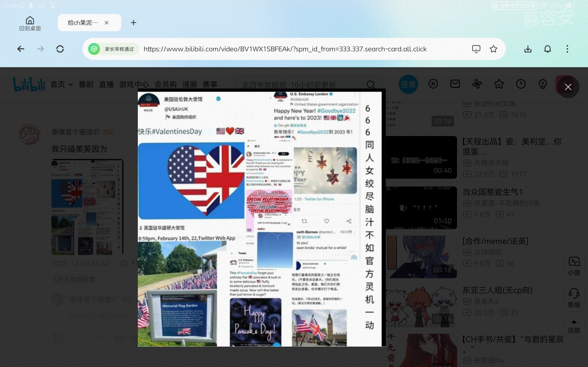Viewport: 588px width, 367px height.
Task: Click the bilibili search magnifier icon
Action: (x=370, y=84)
